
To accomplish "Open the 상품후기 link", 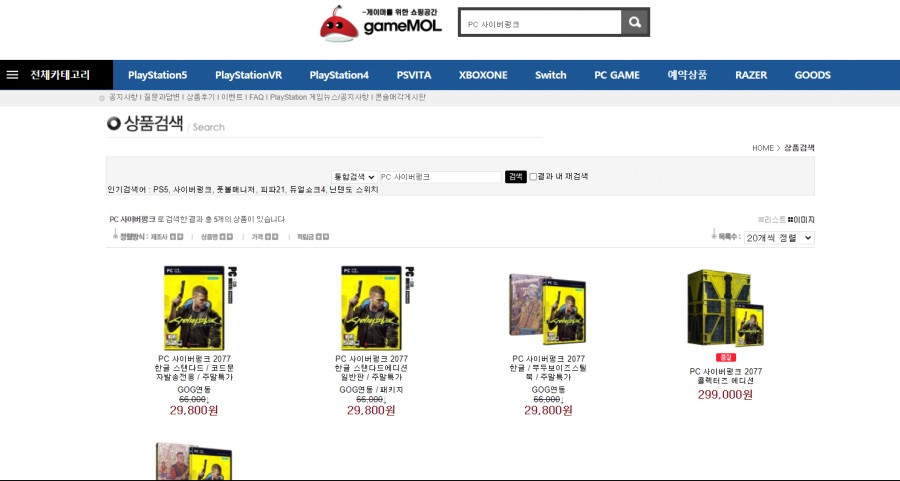I will pos(200,98).
